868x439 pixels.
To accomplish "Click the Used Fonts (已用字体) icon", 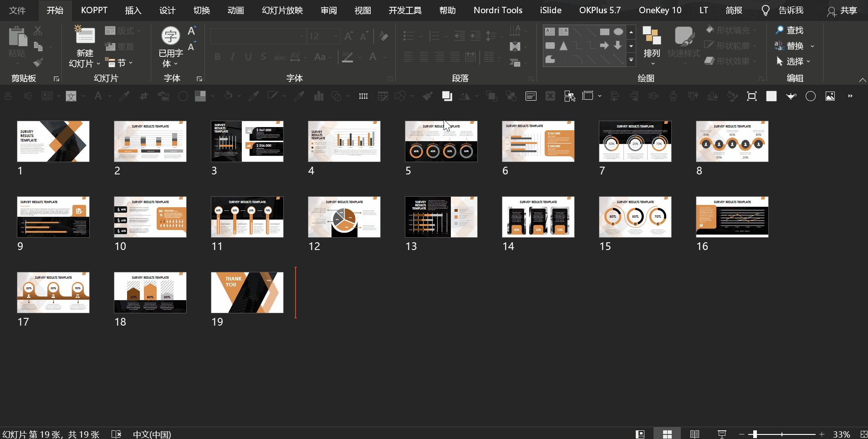I will click(170, 36).
